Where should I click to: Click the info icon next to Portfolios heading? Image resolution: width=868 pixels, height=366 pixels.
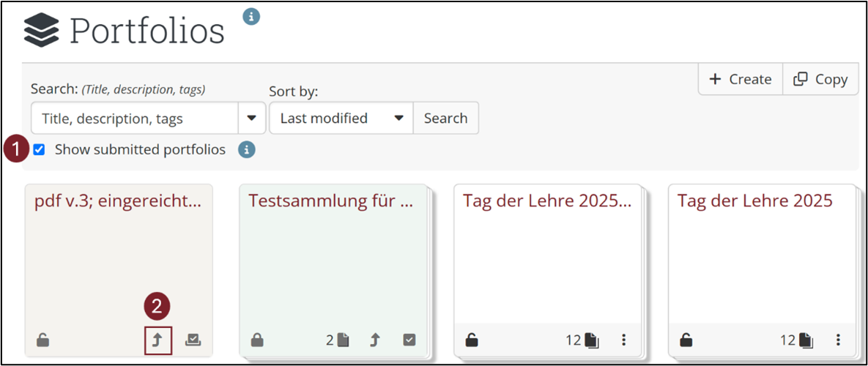tap(251, 16)
